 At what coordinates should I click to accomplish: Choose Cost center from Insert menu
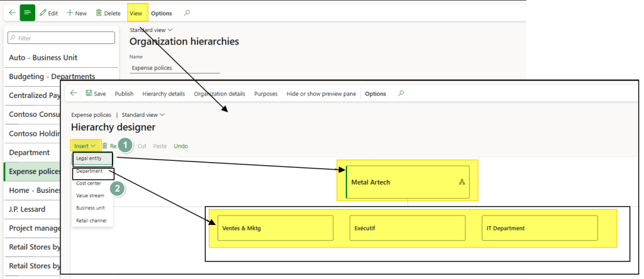point(89,183)
